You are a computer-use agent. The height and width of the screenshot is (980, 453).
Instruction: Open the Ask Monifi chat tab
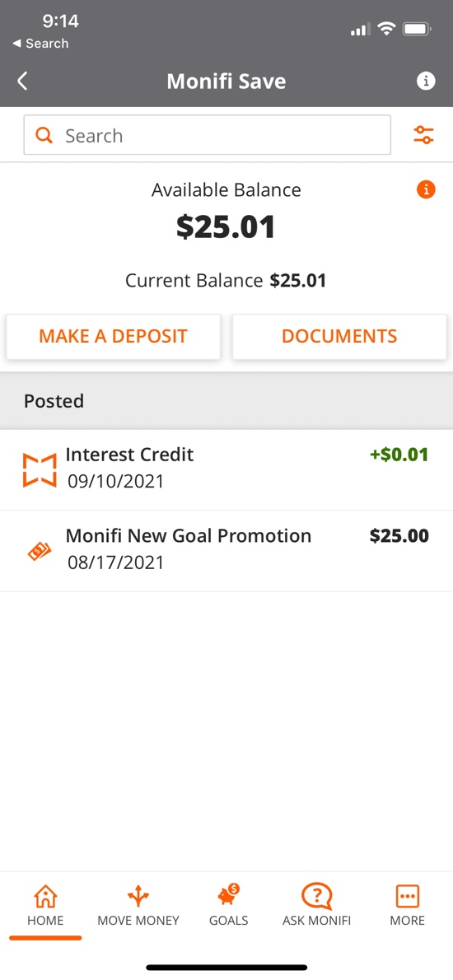[x=317, y=905]
